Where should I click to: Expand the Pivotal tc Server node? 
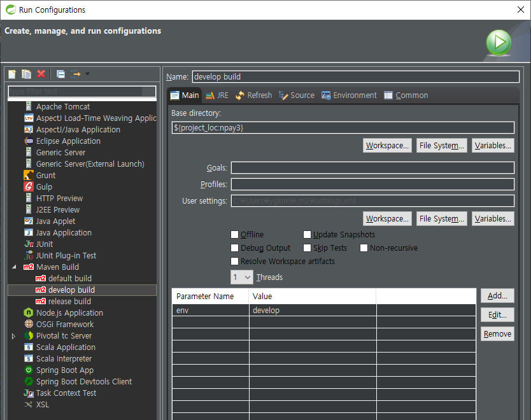13,336
